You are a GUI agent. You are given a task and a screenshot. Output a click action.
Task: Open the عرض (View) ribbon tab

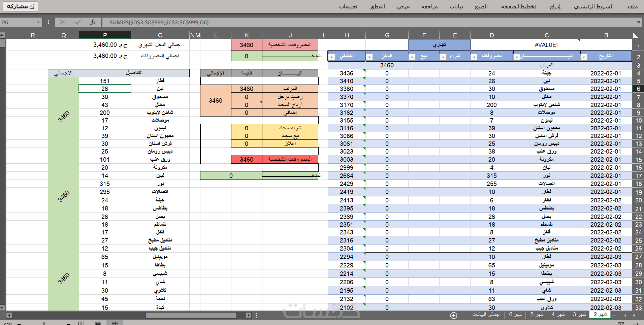[403, 6]
